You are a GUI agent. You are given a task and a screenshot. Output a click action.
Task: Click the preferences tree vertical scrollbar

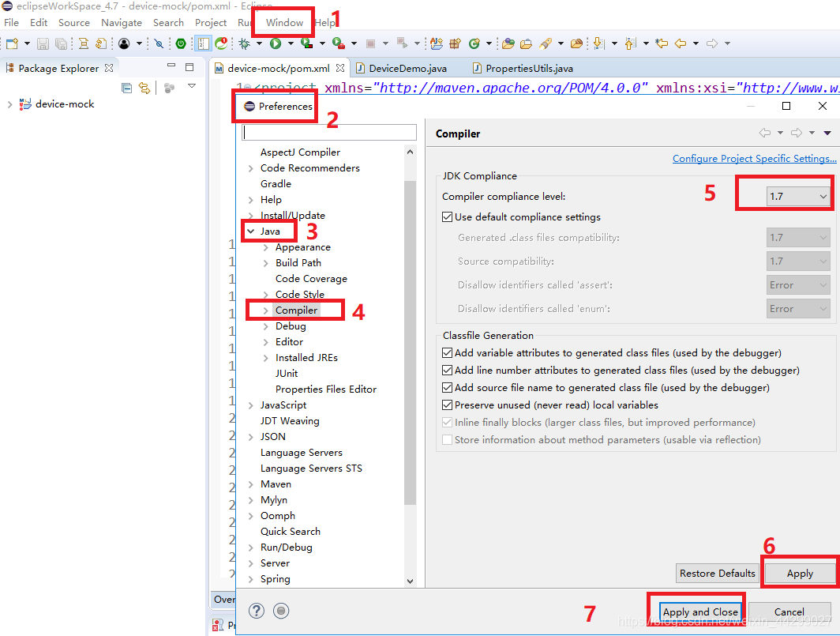pos(411,343)
